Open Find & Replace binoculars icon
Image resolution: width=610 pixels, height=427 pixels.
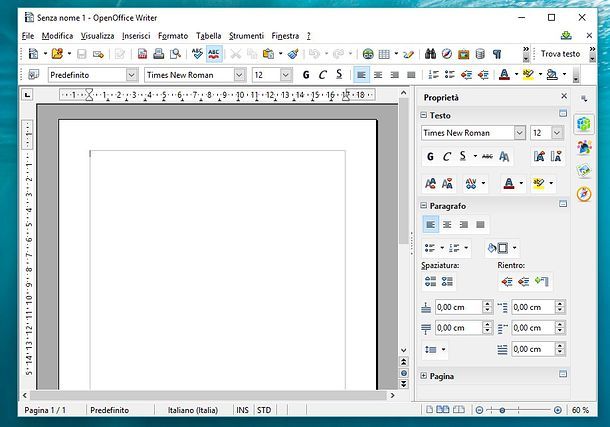[x=430, y=54]
